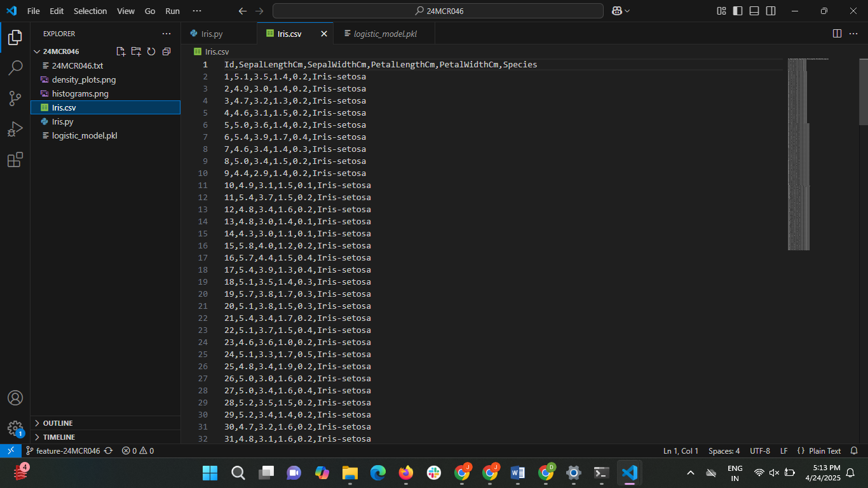868x488 pixels.
Task: Show errors and warnings count panel
Action: (x=138, y=451)
